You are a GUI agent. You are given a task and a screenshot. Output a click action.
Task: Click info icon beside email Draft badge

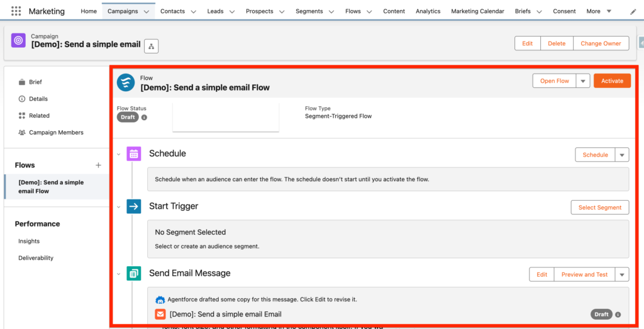coord(618,315)
